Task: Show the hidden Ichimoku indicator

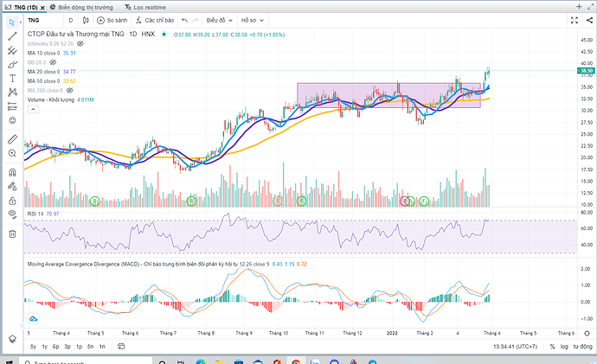Action: click(80, 42)
